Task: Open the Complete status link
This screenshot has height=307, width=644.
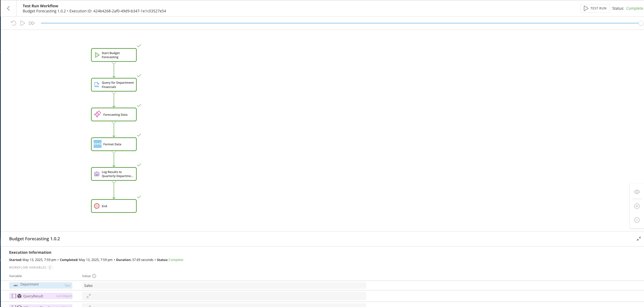Action: 635,8
